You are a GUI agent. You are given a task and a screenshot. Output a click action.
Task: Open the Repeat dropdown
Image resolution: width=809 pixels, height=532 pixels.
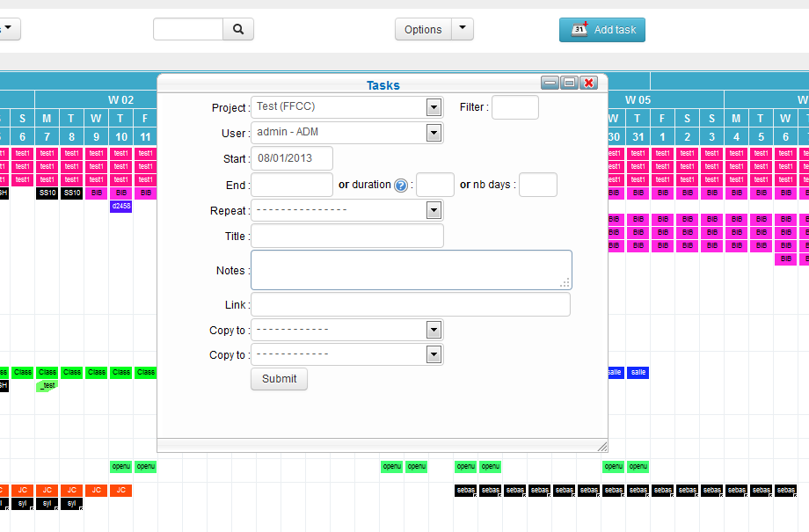click(x=433, y=210)
